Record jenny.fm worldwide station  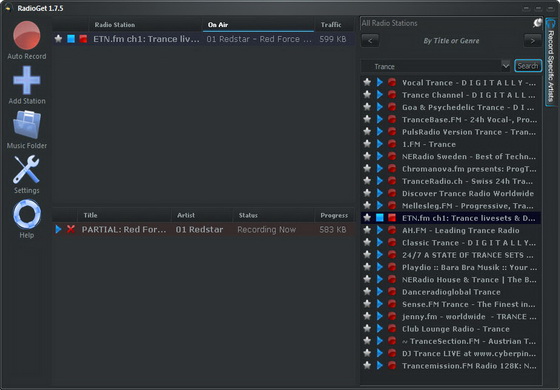(392, 317)
